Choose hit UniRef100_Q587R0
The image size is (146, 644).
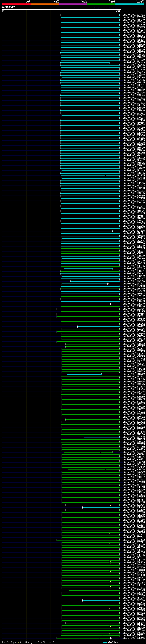134,25
